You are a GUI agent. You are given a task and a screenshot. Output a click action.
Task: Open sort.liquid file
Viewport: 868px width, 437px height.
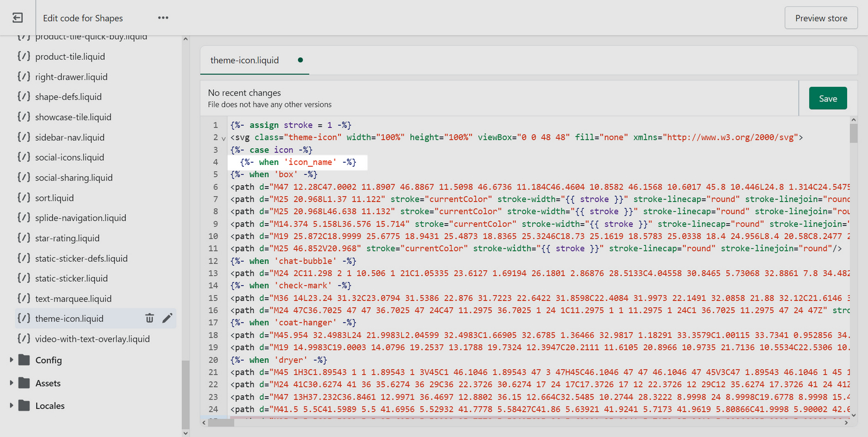pyautogui.click(x=54, y=197)
